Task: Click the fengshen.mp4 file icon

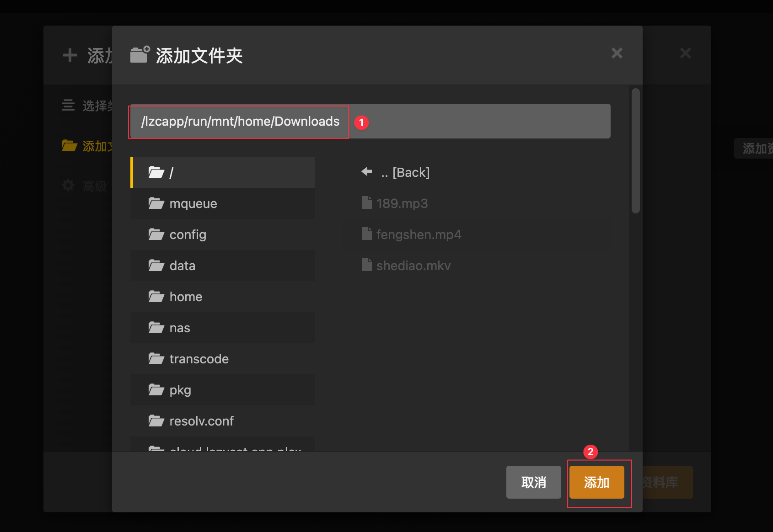Action: [367, 234]
